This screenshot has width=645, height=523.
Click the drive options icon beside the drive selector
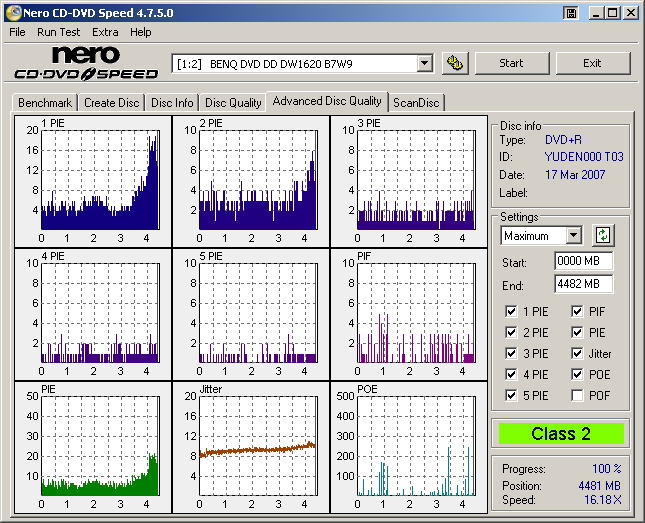click(x=455, y=63)
